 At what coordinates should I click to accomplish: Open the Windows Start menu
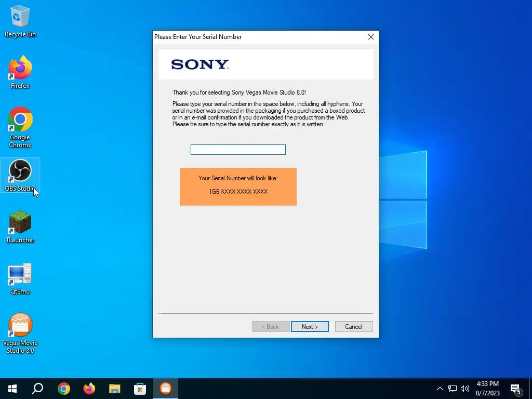tap(12, 389)
